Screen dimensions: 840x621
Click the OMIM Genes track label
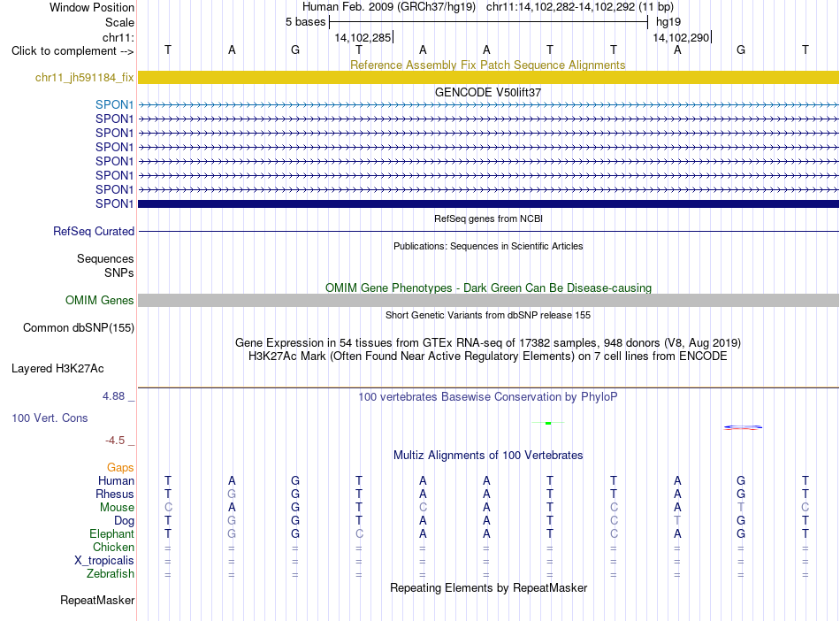pyautogui.click(x=99, y=301)
